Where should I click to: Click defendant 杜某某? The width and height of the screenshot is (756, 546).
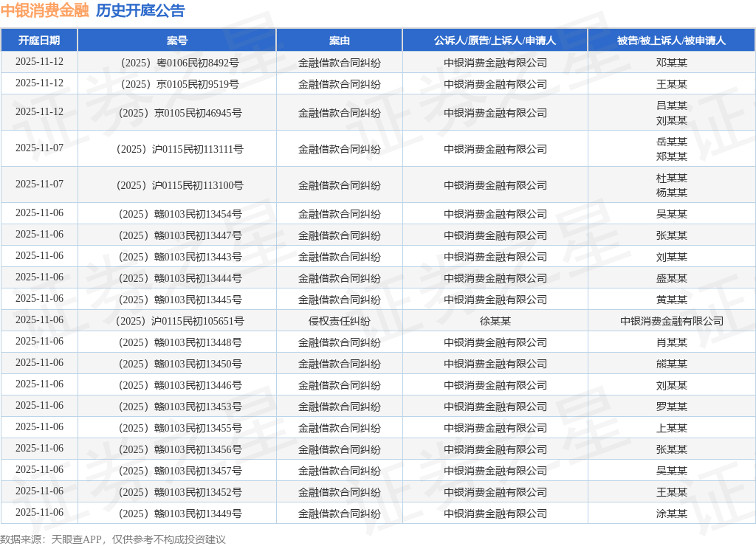click(x=672, y=178)
